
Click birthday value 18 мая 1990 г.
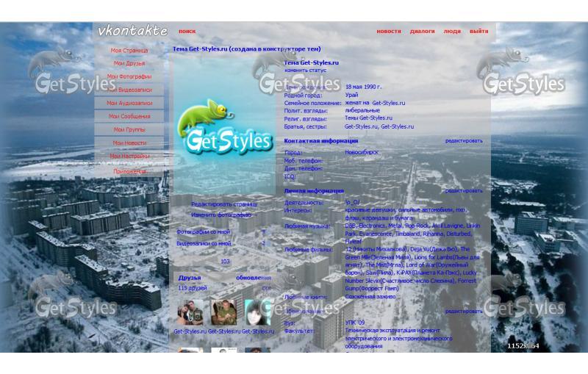coord(363,87)
